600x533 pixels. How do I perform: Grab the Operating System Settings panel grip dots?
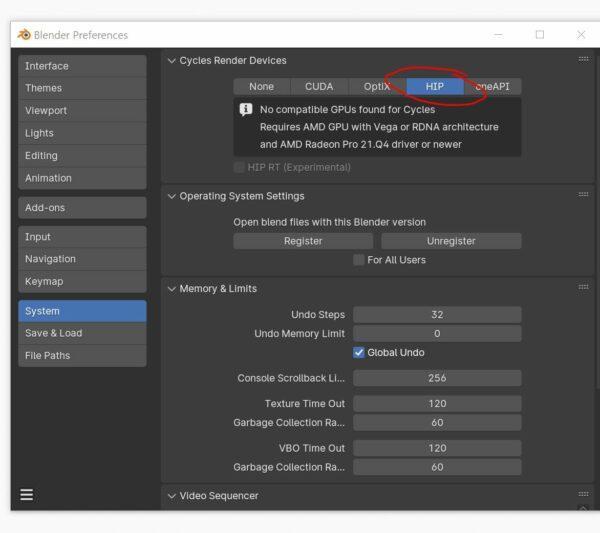pyautogui.click(x=583, y=194)
